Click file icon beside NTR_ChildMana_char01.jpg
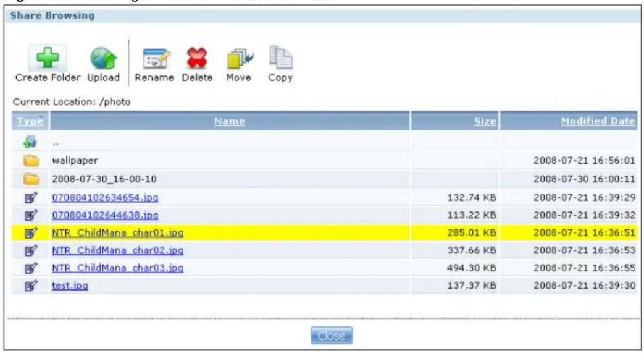This screenshot has width=644, height=353. coord(31,233)
